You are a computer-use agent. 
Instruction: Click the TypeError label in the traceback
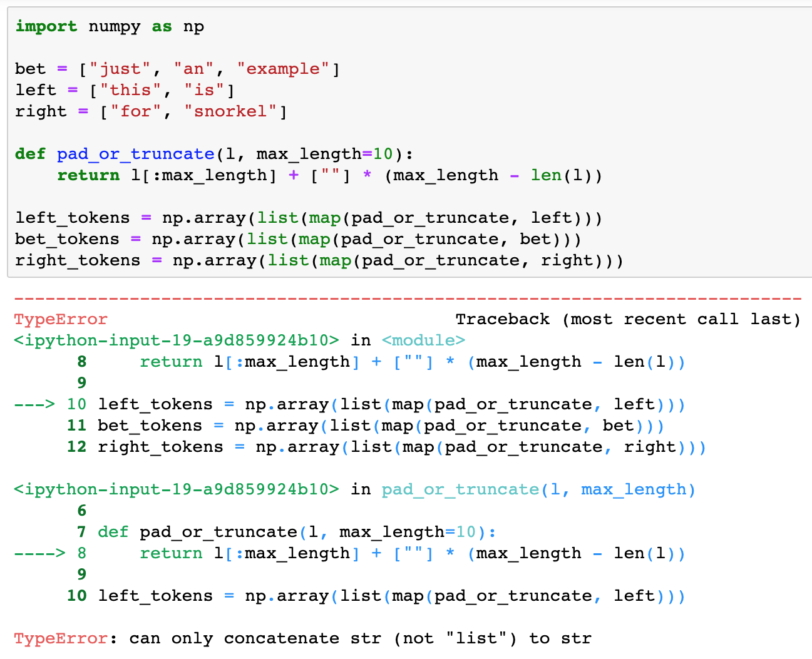click(x=60, y=319)
